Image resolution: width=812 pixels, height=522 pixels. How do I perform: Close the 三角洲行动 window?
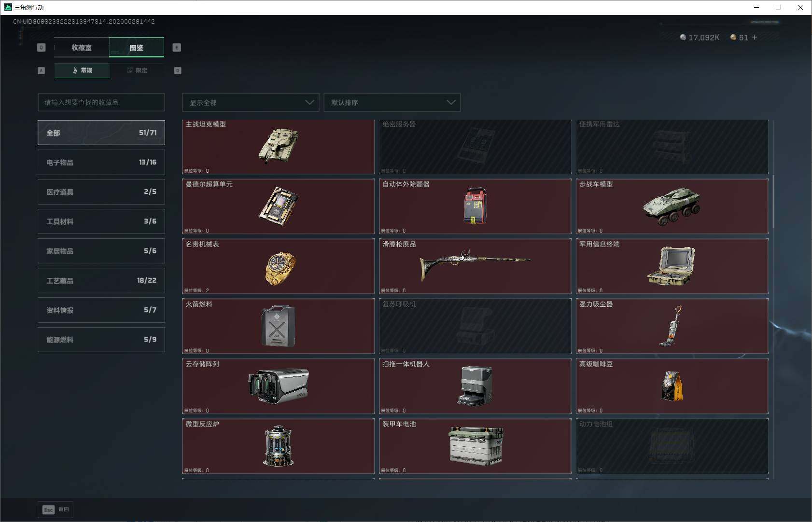click(x=800, y=7)
